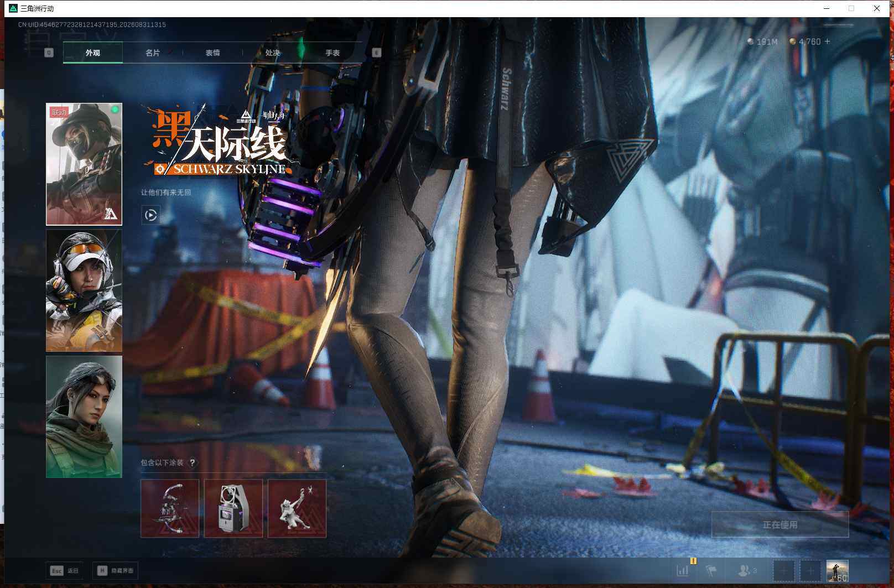This screenshot has height=588, width=894.
Task: Click the 三角洲行动 app icon in title bar
Action: (x=13, y=8)
